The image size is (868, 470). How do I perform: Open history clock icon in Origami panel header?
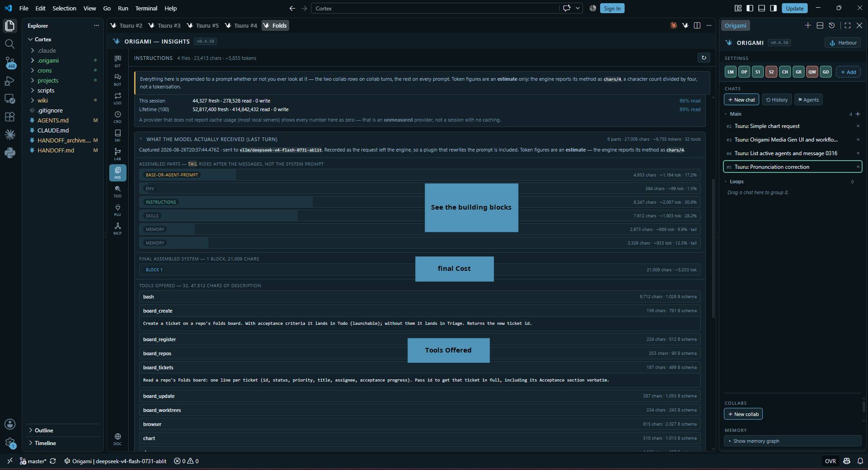[832, 25]
